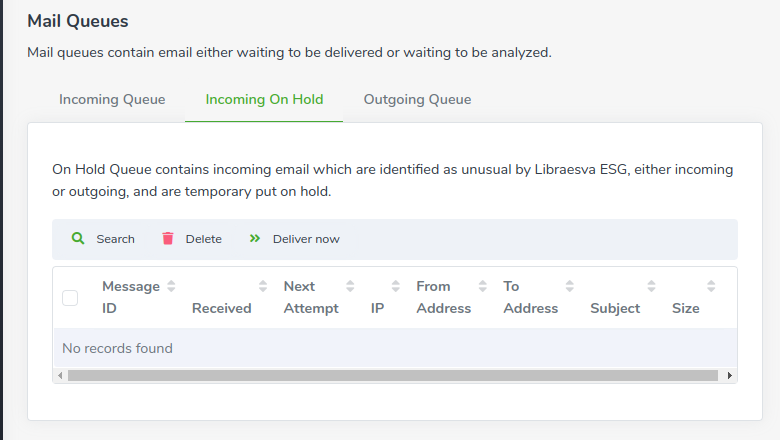This screenshot has width=780, height=440.
Task: Switch to the Incoming Queue tab
Action: 112,99
